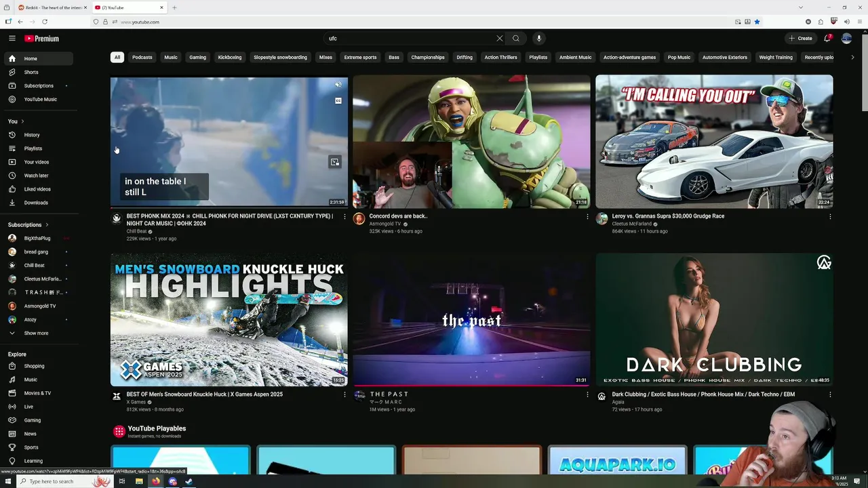Open the account avatar menu
This screenshot has height=488, width=868.
tap(846, 39)
